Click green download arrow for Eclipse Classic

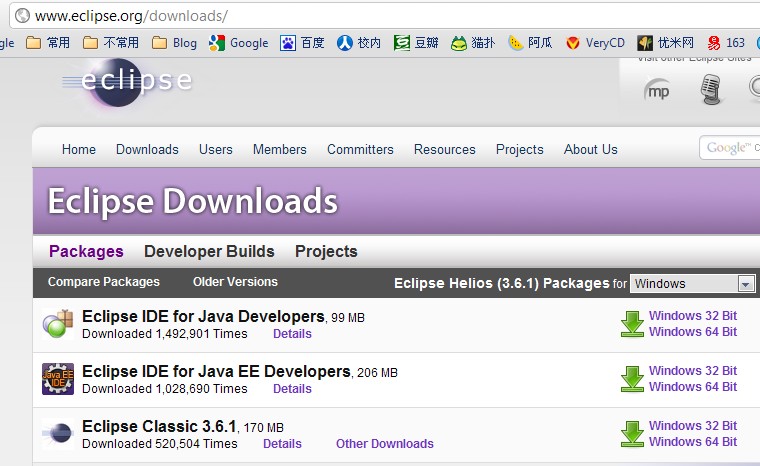[x=632, y=434]
